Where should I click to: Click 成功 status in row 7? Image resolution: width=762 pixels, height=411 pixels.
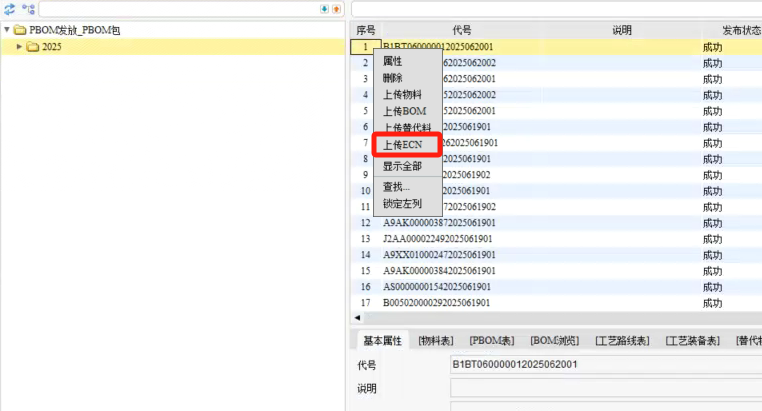712,143
